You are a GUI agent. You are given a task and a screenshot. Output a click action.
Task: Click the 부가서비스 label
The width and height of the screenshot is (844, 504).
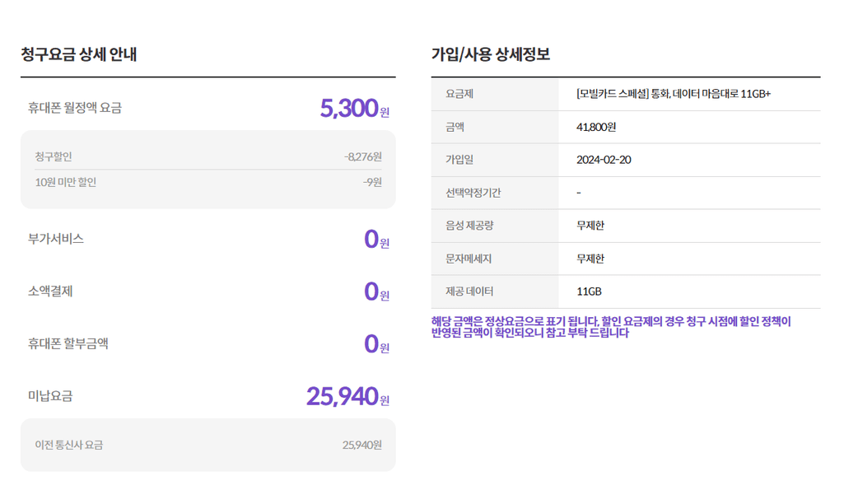[x=56, y=239]
